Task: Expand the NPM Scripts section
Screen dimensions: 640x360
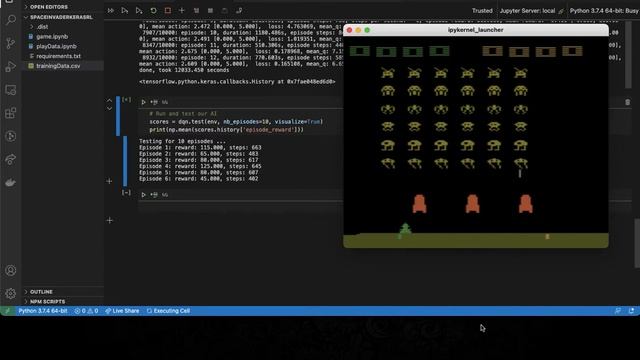Action: (x=63, y=302)
